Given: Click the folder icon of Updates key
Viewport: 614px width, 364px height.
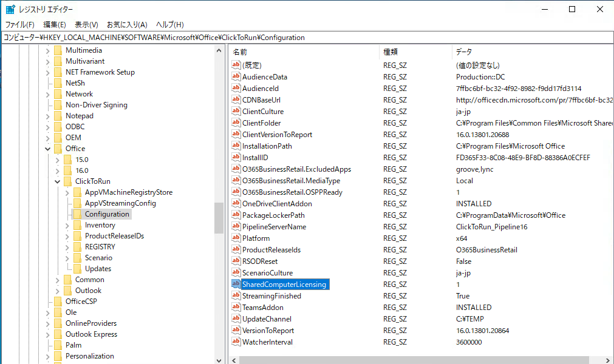Looking at the screenshot, I should [x=77, y=269].
